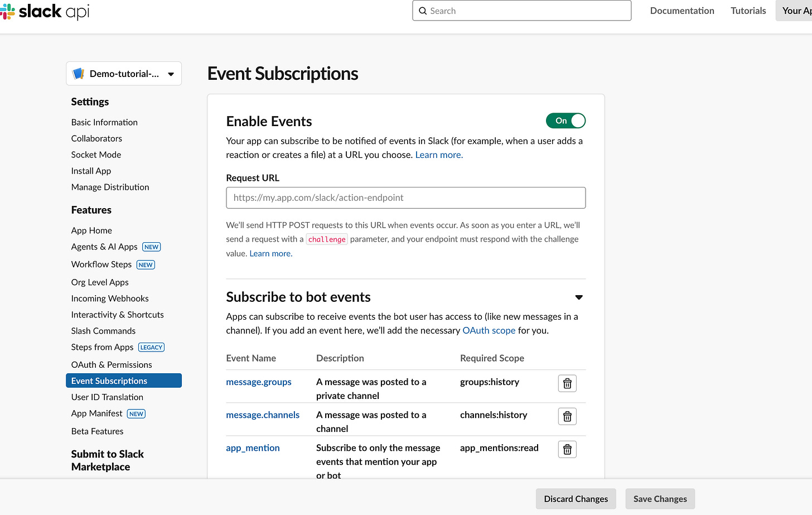Click LEGACY badge next to Steps from Apps

[151, 347]
